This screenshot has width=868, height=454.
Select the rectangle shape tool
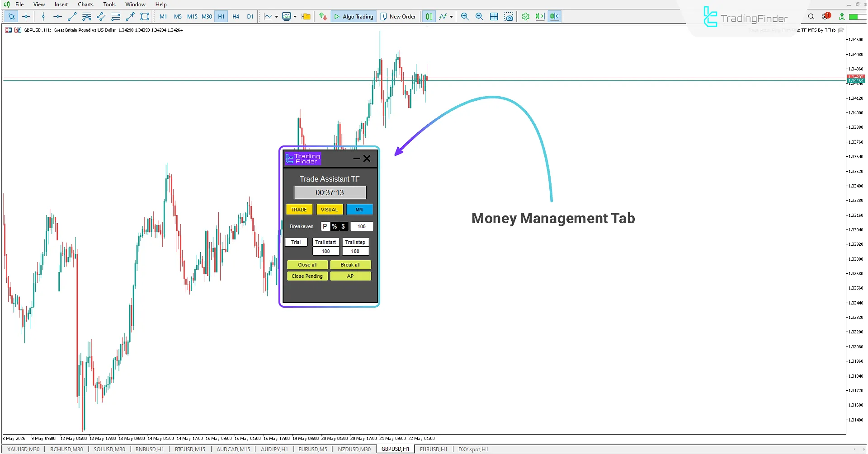point(145,16)
